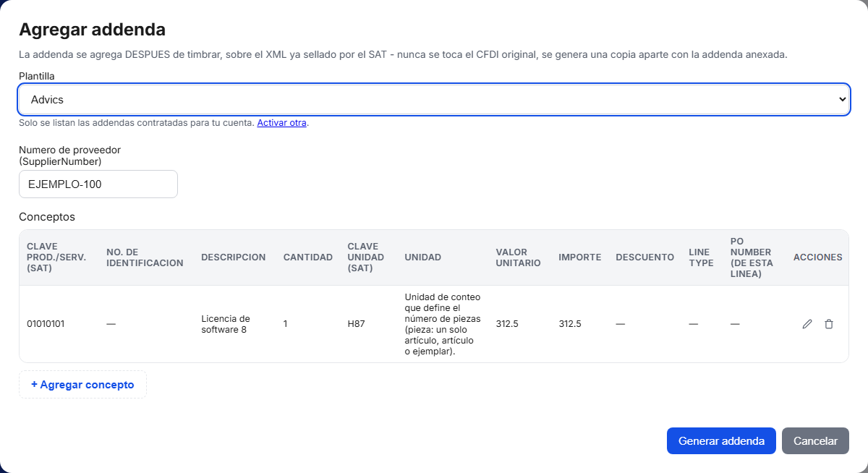Edit the Licencia de software 8 concept row
Viewport: 868px width, 473px height.
tap(807, 324)
